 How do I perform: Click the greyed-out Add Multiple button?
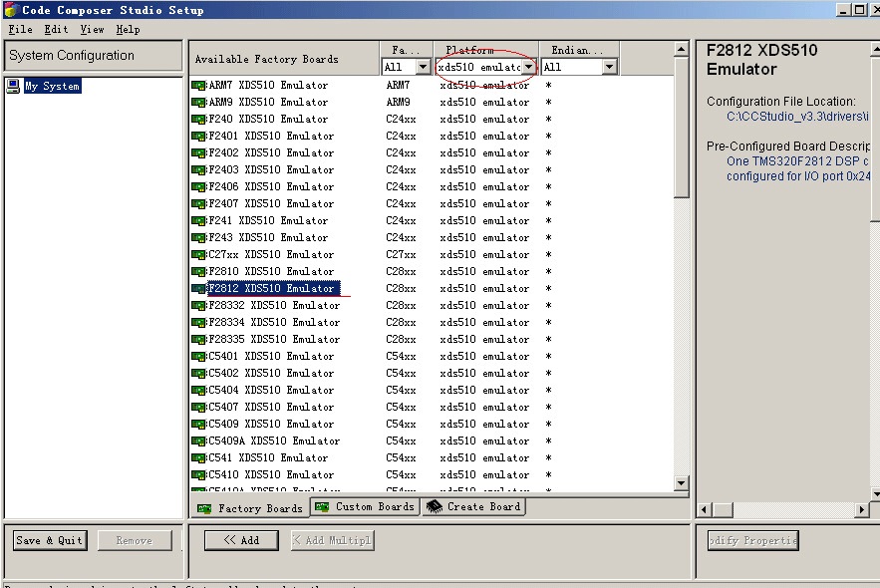(332, 540)
